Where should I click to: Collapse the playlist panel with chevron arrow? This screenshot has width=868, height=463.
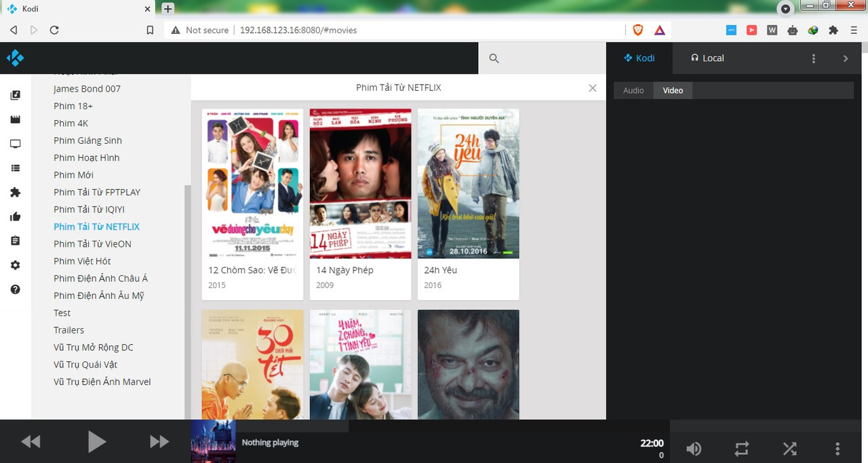coord(846,58)
